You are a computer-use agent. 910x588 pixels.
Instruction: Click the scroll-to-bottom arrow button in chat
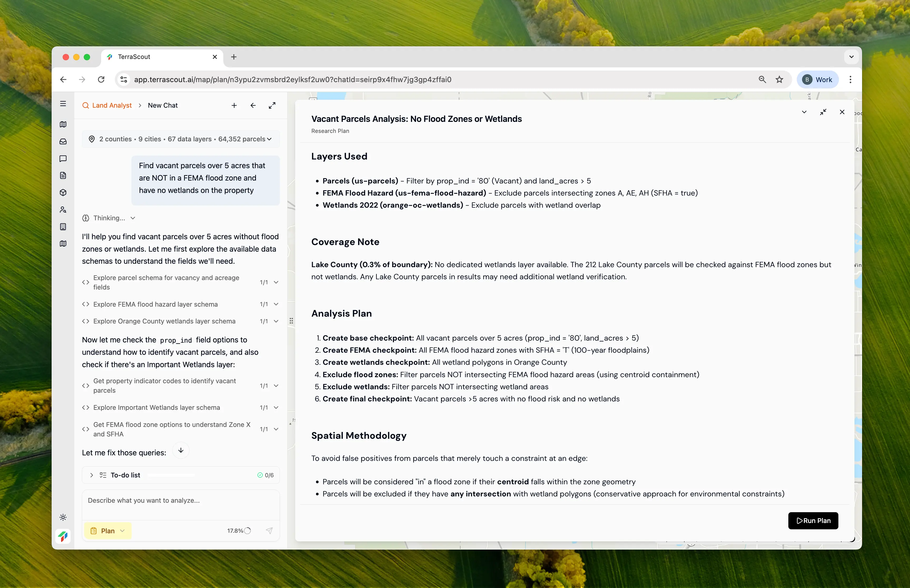click(181, 450)
